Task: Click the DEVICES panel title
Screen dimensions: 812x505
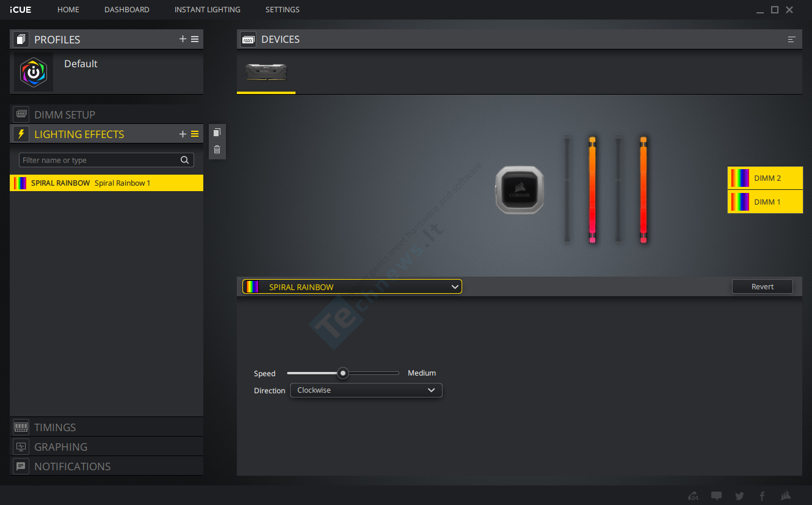Action: pyautogui.click(x=280, y=39)
